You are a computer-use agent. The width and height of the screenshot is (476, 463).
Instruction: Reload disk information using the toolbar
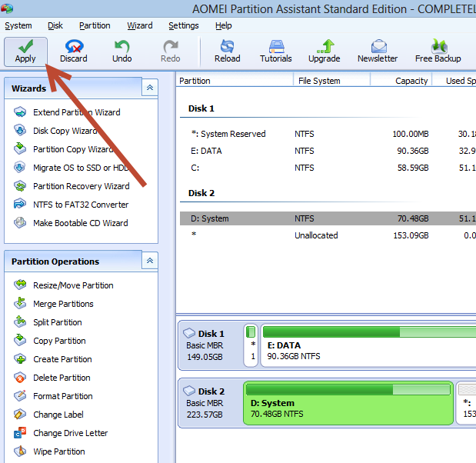point(227,51)
